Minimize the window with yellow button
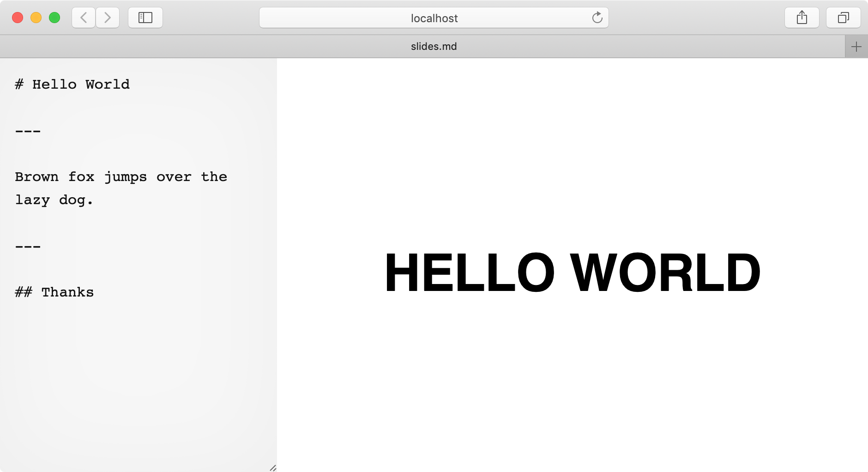This screenshot has width=868, height=472. (x=36, y=18)
